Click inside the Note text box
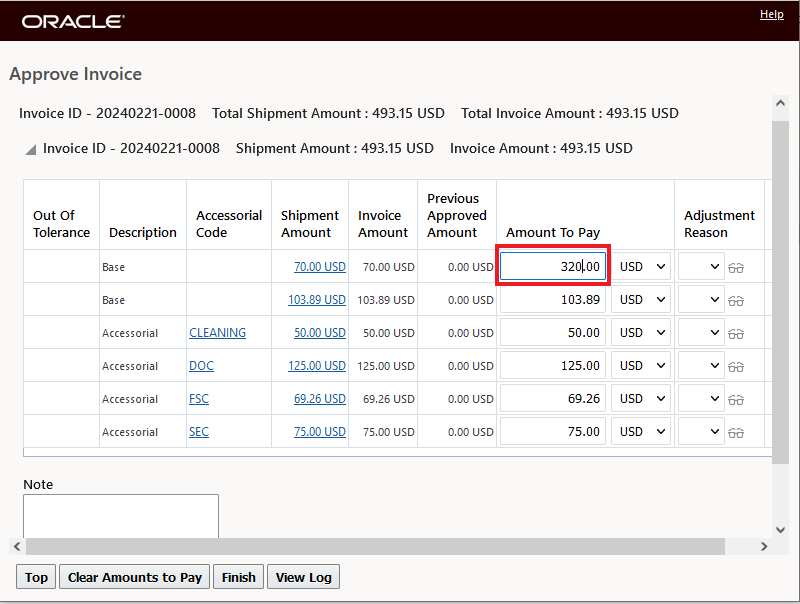The width and height of the screenshot is (800, 604). (x=121, y=516)
